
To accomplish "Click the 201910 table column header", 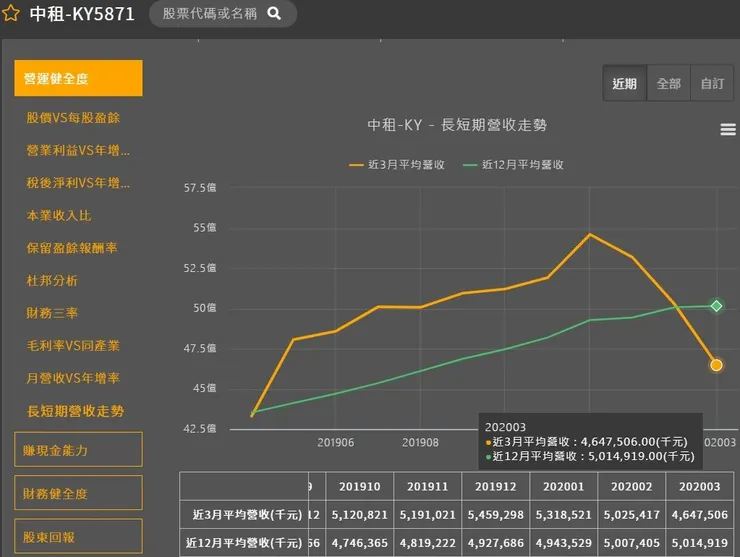I will 360,487.
